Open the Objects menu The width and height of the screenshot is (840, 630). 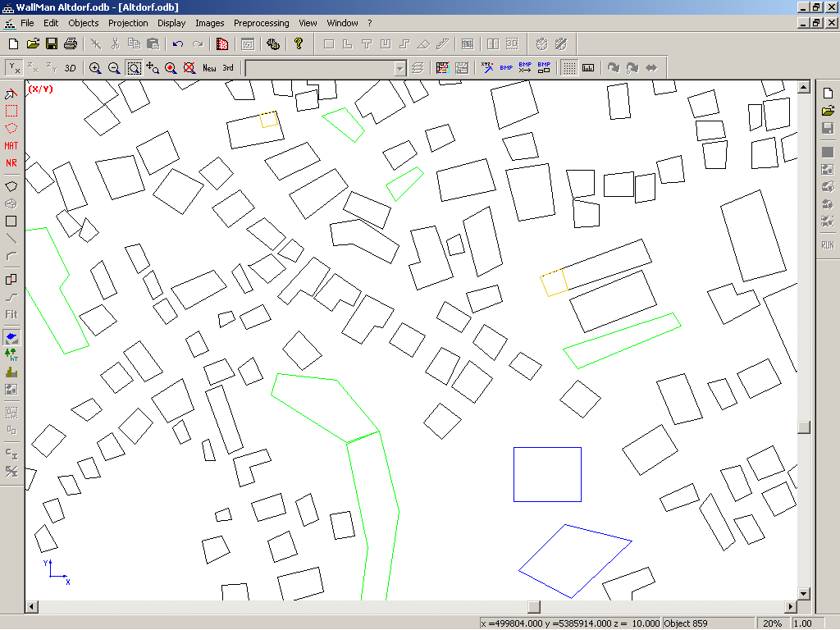click(x=83, y=23)
